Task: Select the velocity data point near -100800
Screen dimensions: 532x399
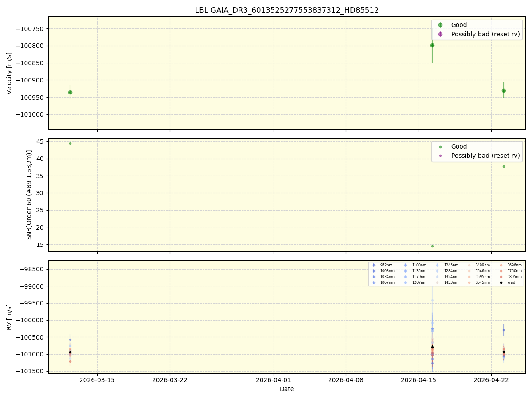Action: pyautogui.click(x=432, y=45)
